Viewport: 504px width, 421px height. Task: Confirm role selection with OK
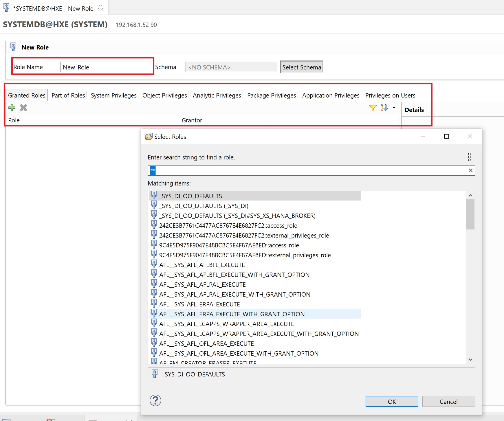[391, 401]
